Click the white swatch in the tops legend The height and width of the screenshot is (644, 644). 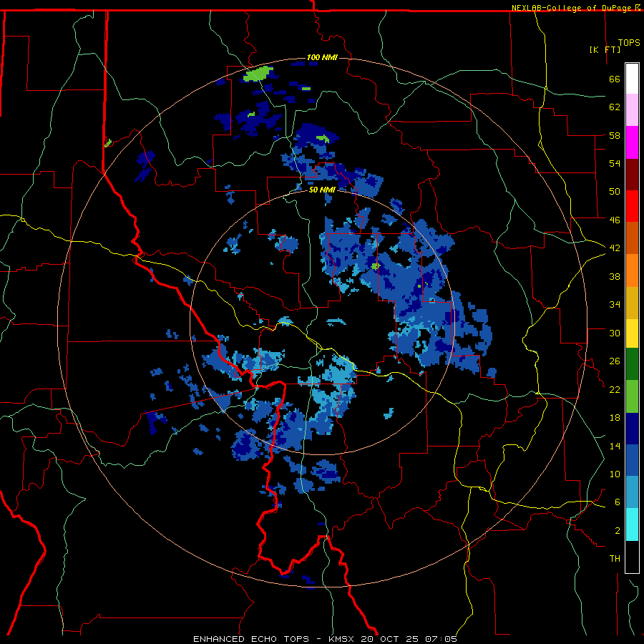632,79
